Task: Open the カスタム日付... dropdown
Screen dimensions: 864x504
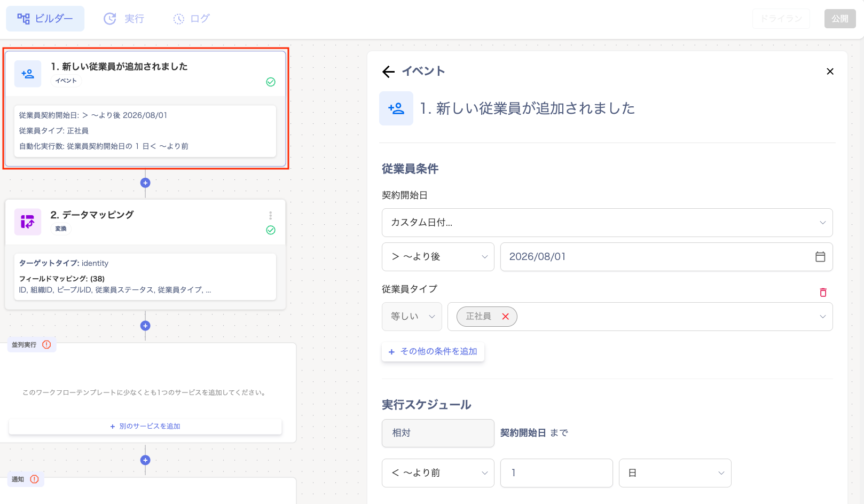Action: tap(607, 223)
